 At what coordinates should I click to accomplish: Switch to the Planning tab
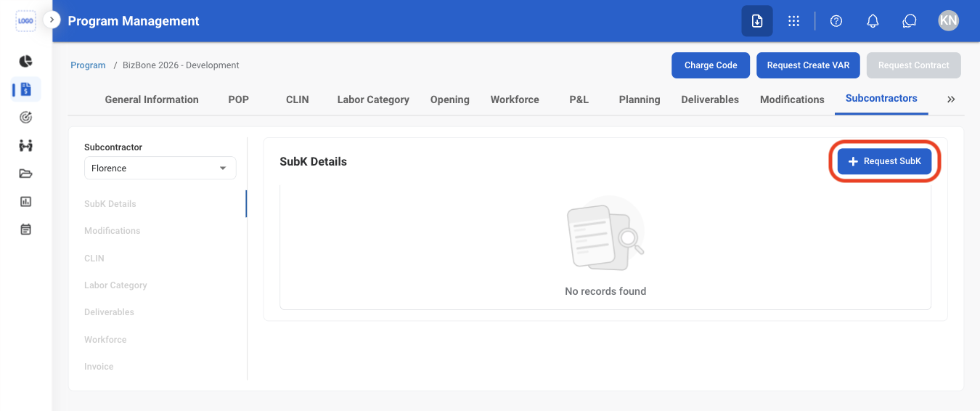click(x=640, y=99)
